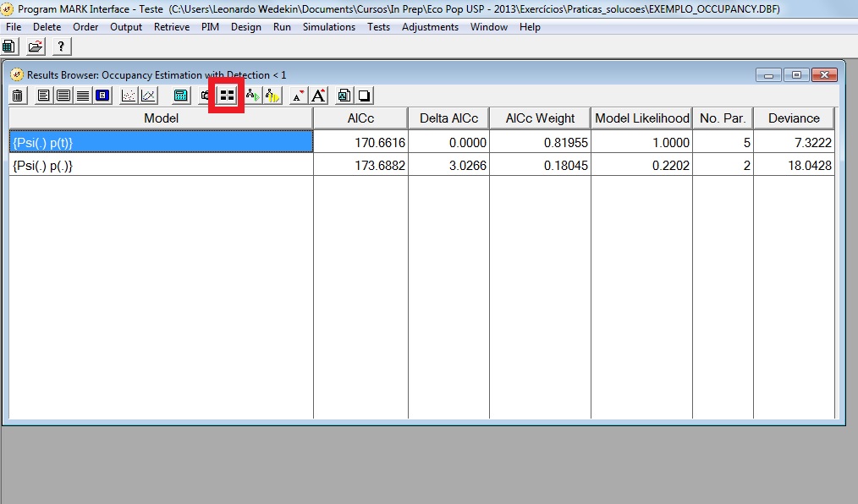Click the first text-lines output icon
Screen dimensions: 858x504
44,96
